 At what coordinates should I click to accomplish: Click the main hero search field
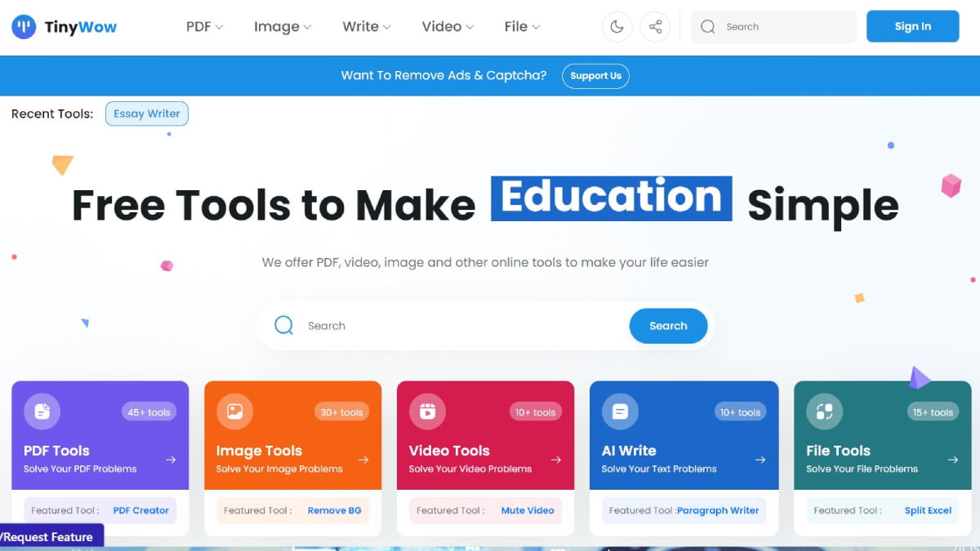[457, 326]
